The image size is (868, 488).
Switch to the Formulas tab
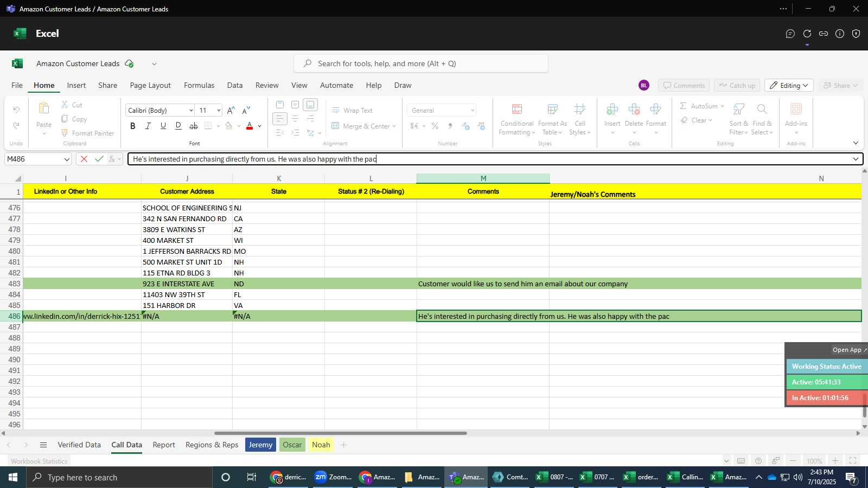pyautogui.click(x=199, y=85)
